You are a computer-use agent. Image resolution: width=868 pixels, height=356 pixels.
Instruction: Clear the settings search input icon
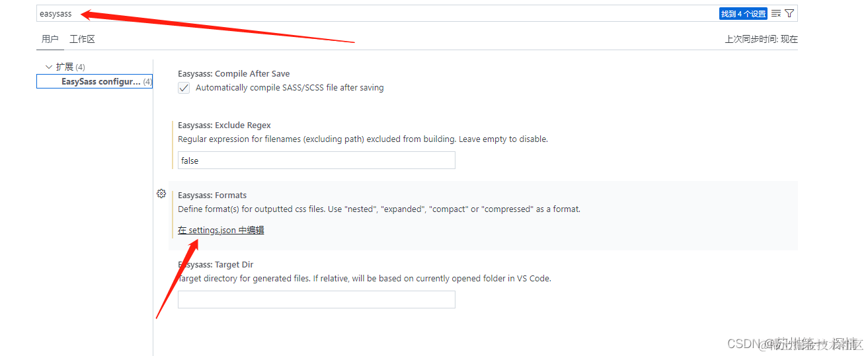click(x=776, y=13)
